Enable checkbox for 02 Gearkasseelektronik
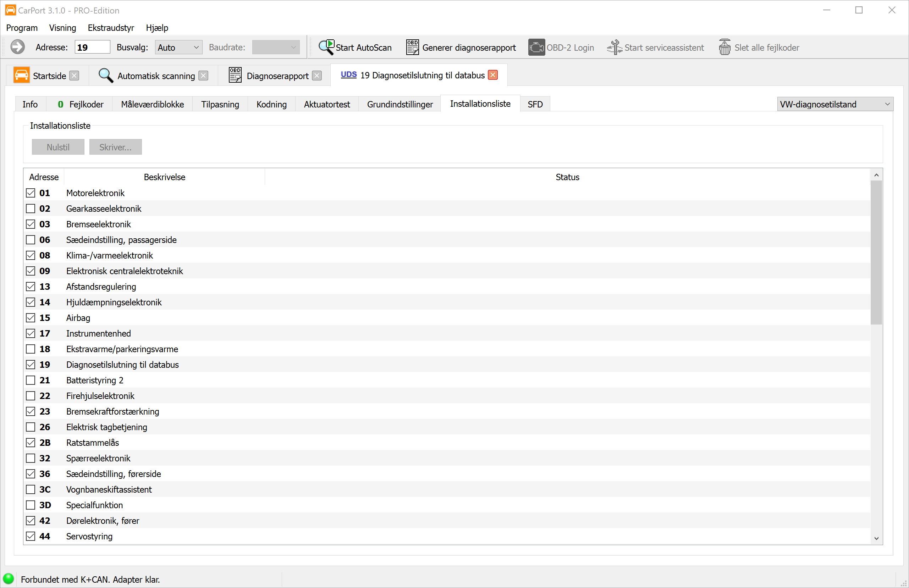This screenshot has width=909, height=588. pyautogui.click(x=31, y=209)
